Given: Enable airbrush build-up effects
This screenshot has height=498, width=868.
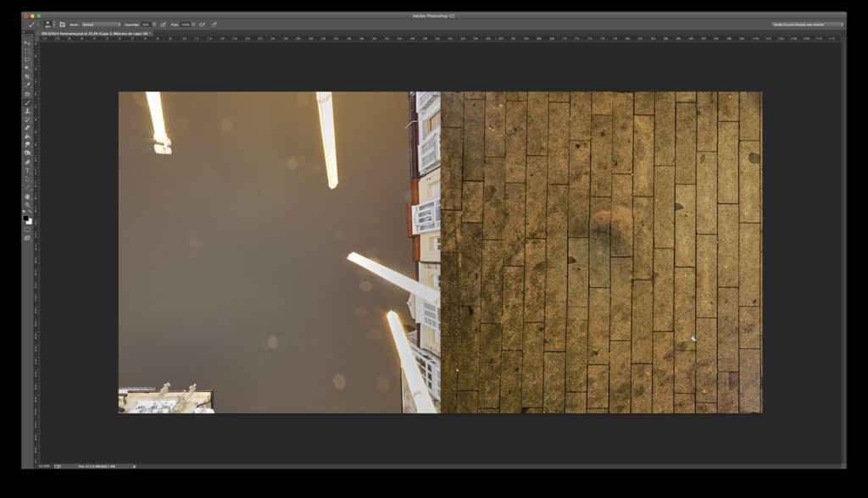Looking at the screenshot, I should [202, 25].
